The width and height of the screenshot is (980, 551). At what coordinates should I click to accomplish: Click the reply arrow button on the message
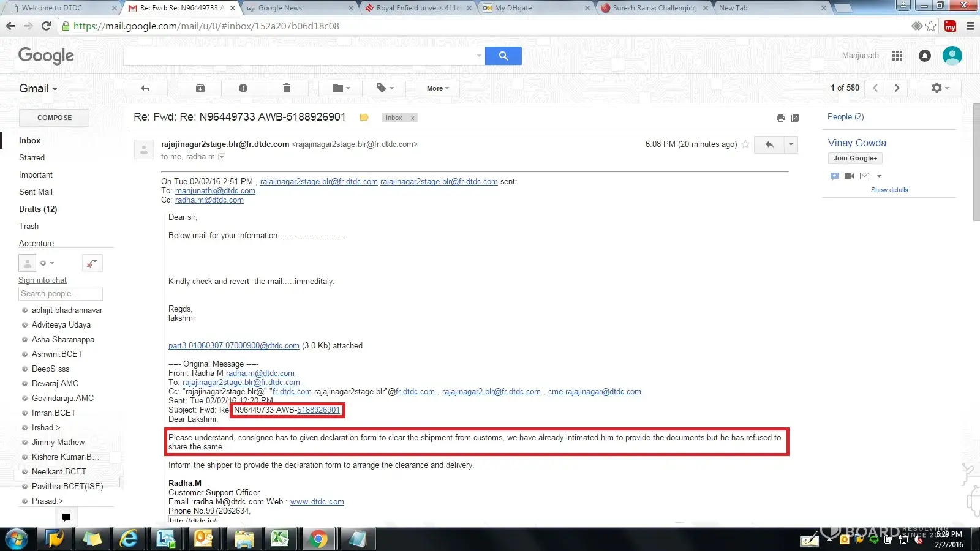pyautogui.click(x=769, y=144)
